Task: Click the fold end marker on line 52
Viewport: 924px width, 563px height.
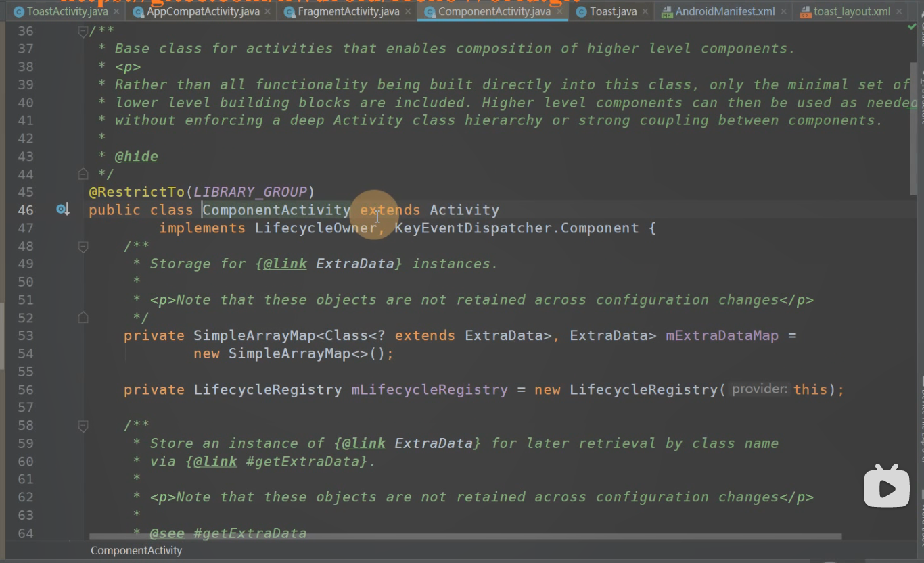Action: pos(83,318)
